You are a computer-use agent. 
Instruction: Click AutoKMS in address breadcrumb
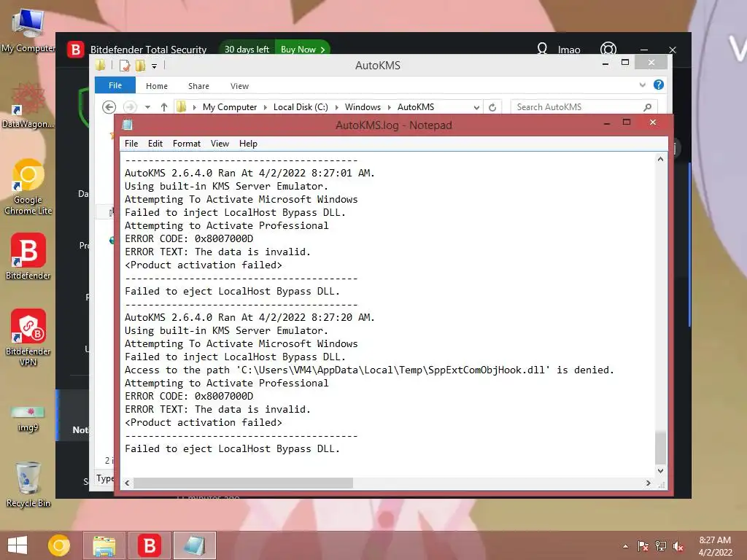tap(416, 107)
